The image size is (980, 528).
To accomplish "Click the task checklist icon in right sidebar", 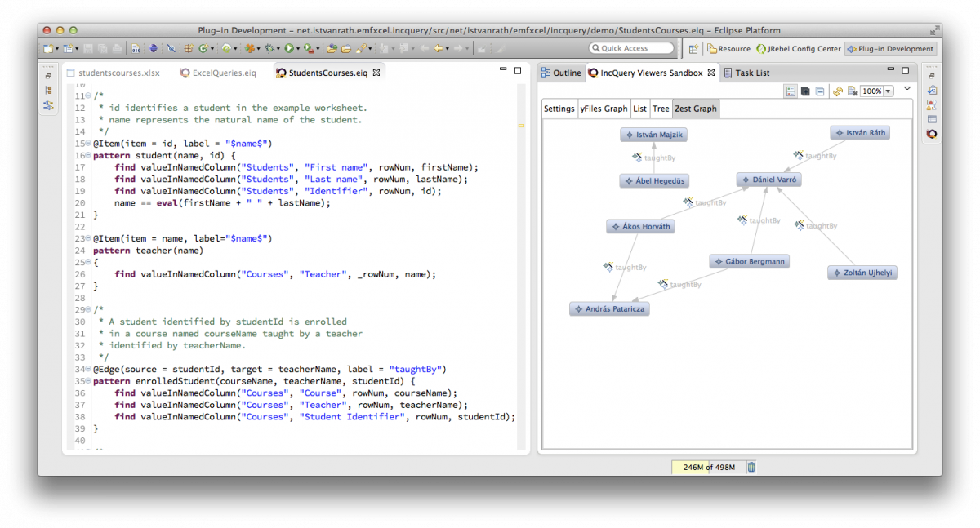I will click(x=932, y=91).
